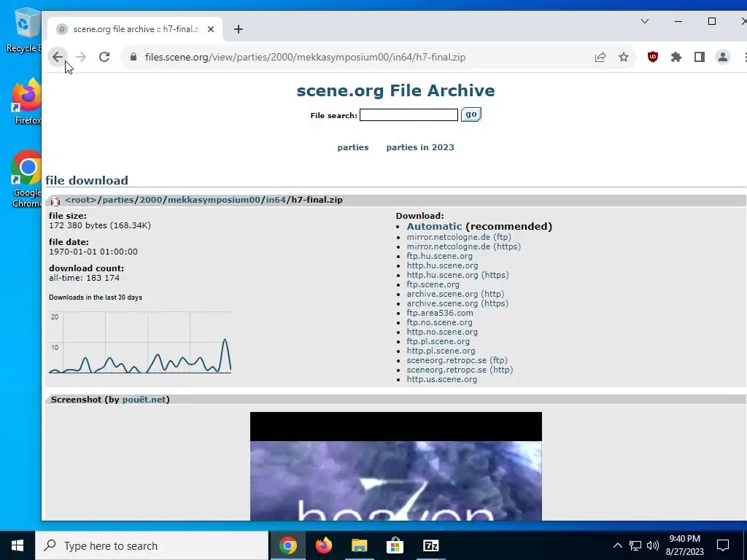Image resolution: width=747 pixels, height=560 pixels.
Task: Download from ftp.no.scene.org
Action: [439, 322]
